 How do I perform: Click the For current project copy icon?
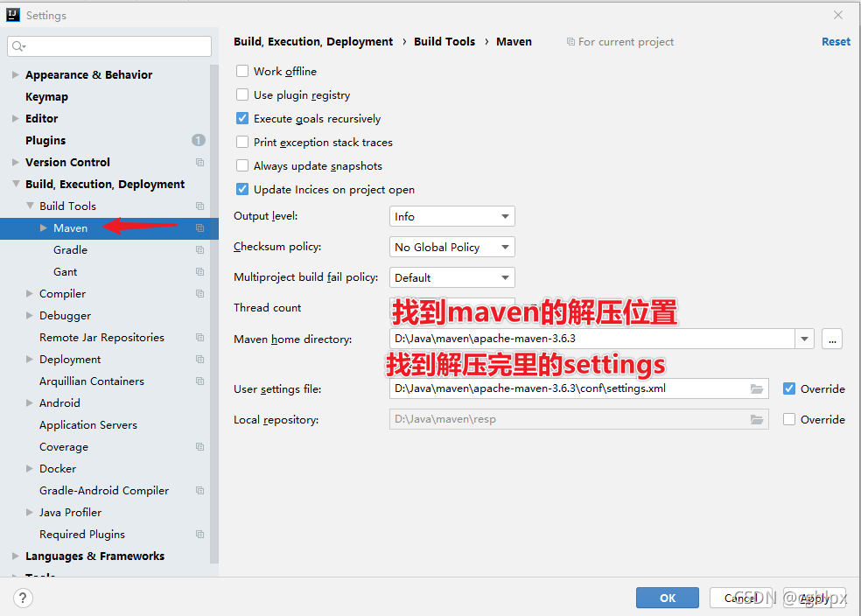tap(570, 42)
